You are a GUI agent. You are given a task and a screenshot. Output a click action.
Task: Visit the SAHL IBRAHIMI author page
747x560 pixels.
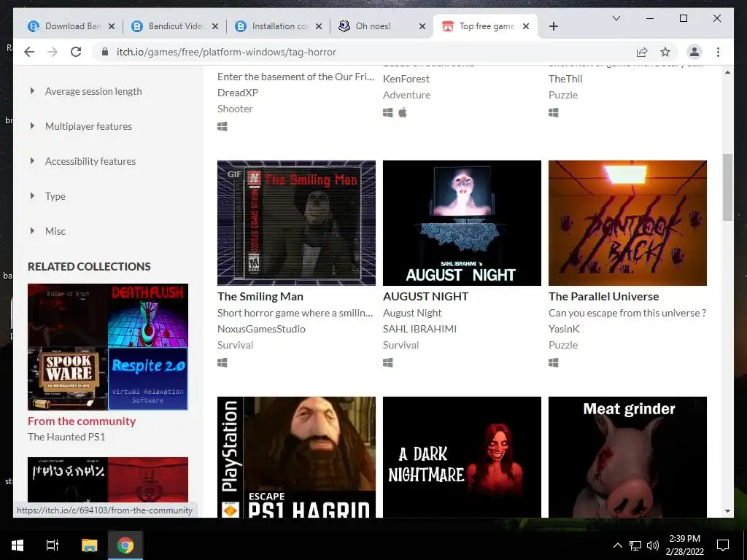coord(419,329)
